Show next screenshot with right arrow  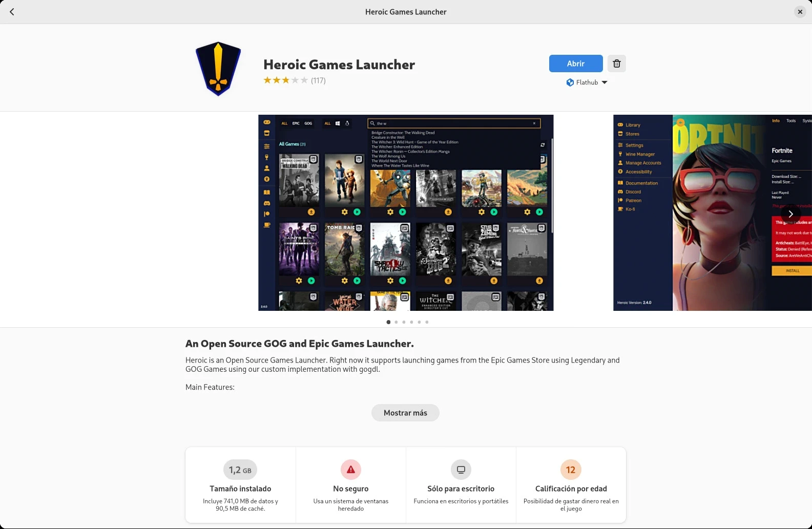[790, 214]
